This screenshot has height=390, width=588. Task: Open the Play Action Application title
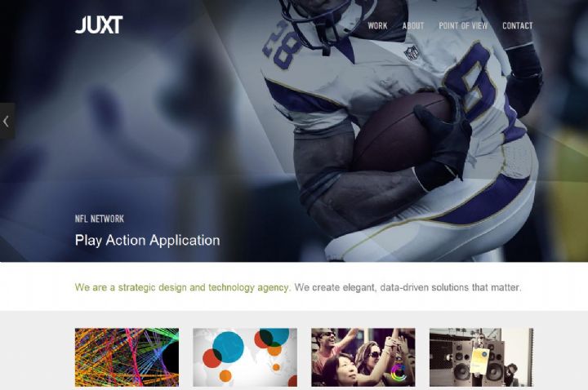click(147, 240)
